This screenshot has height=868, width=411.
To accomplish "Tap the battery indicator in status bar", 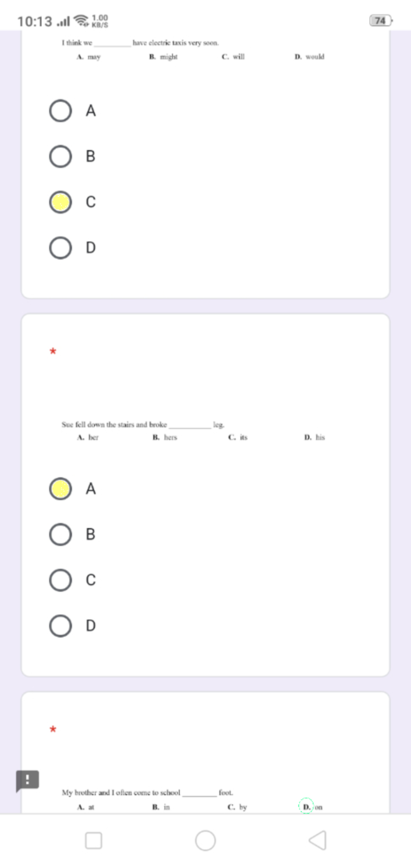I will [380, 20].
